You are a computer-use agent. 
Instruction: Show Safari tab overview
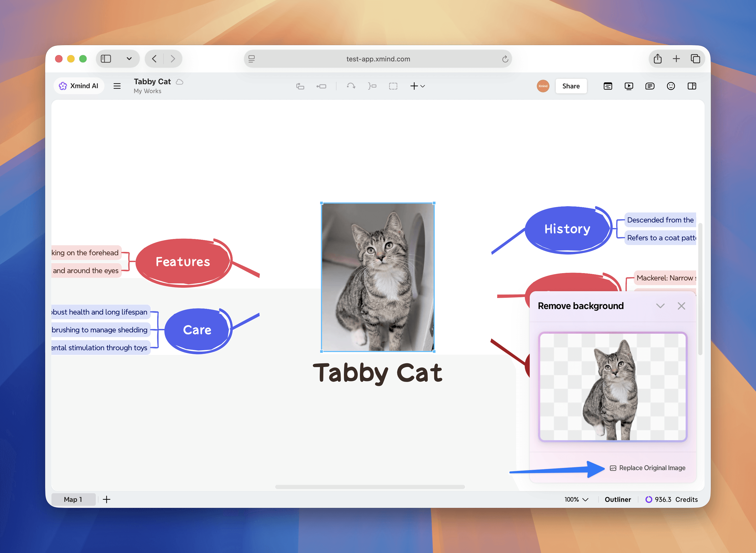[x=695, y=59]
